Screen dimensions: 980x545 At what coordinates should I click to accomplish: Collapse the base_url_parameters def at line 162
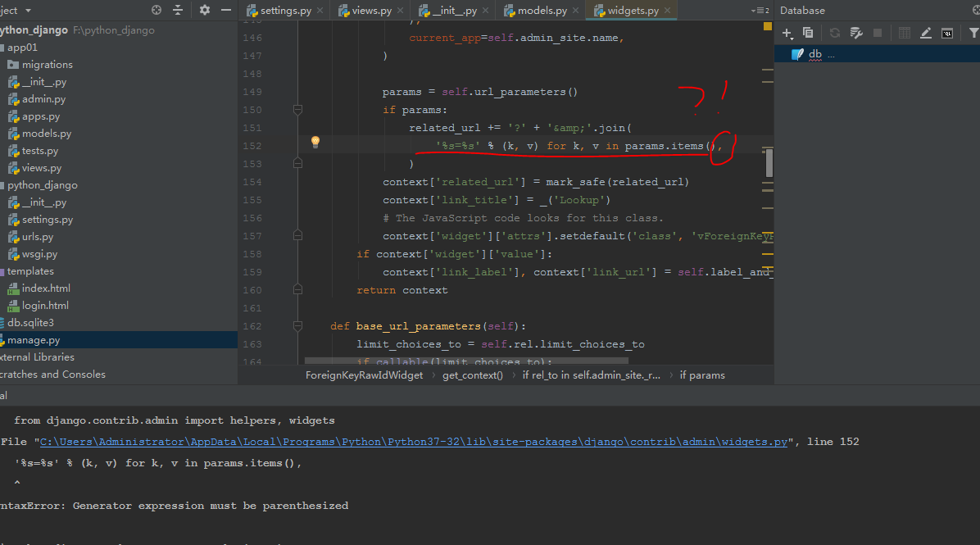[298, 325]
